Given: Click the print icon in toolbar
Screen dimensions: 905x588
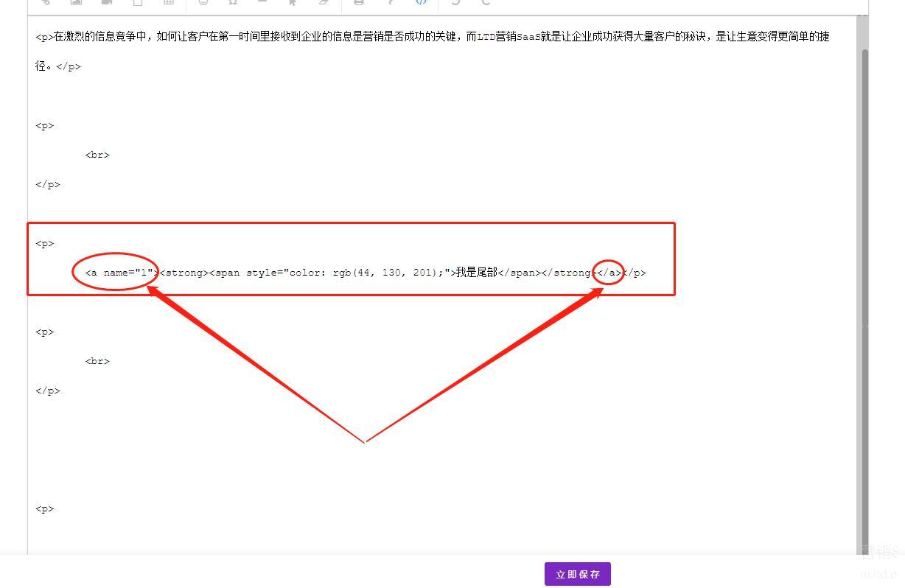Looking at the screenshot, I should pos(359,3).
